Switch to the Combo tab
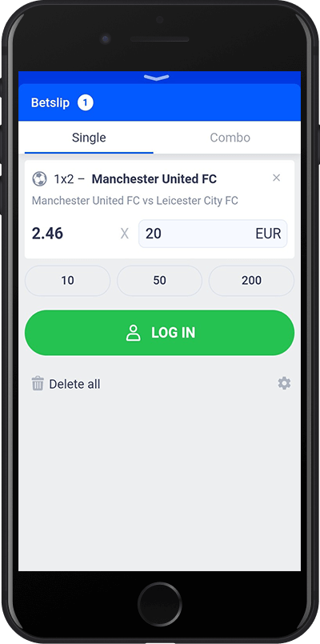Image resolution: width=320 pixels, height=644 pixels. coord(230,138)
